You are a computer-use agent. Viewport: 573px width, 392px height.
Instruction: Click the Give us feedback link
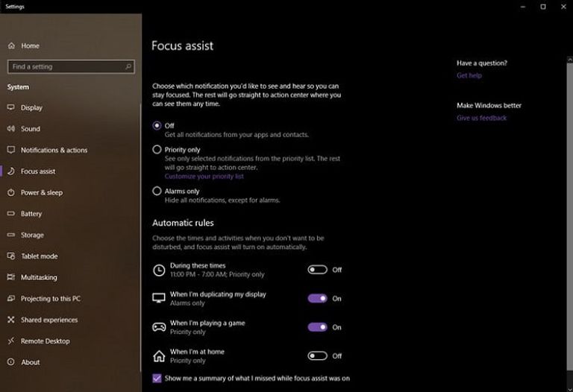(x=481, y=118)
